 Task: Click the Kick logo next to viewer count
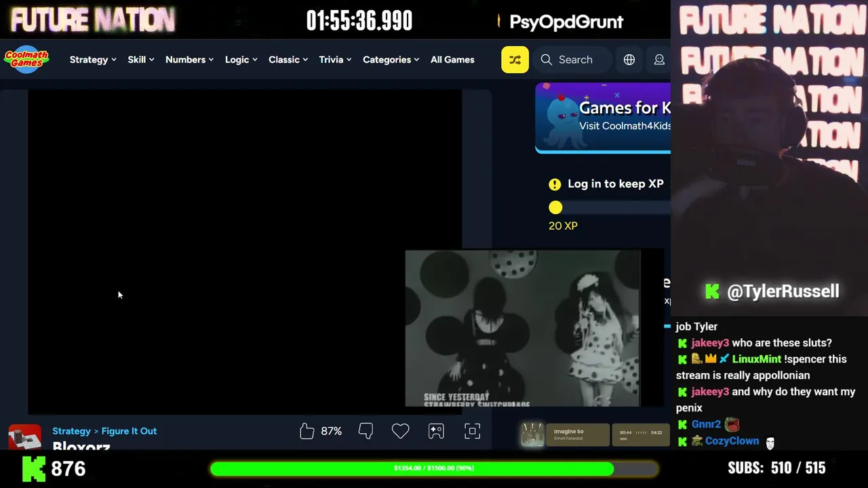pyautogui.click(x=34, y=468)
